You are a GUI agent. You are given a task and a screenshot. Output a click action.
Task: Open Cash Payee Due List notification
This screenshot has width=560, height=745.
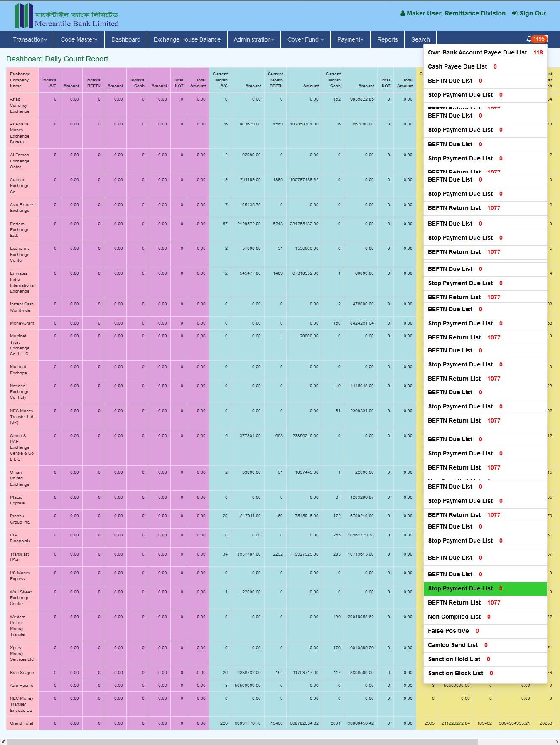pos(485,66)
